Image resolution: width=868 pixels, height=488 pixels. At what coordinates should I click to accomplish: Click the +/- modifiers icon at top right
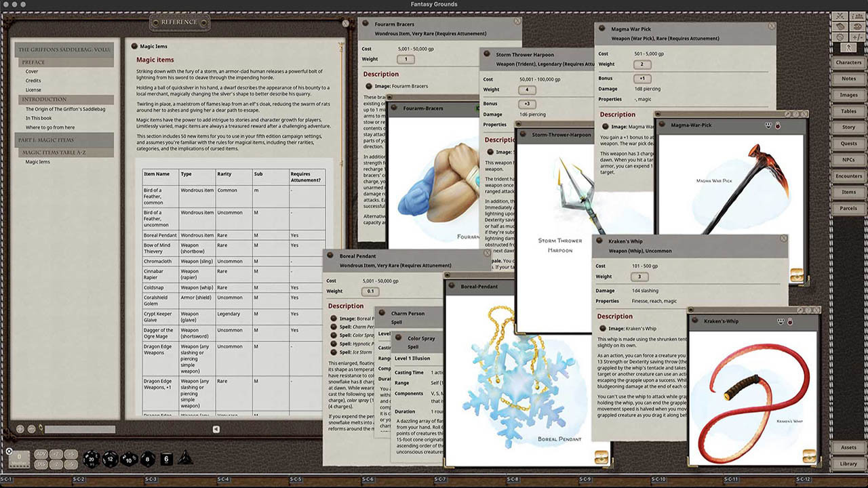857,37
